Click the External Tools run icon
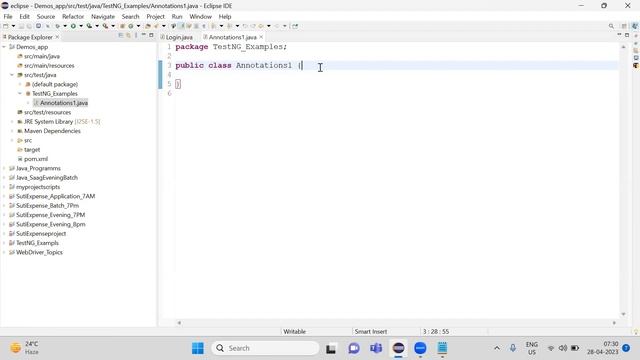The height and width of the screenshot is (360, 640). [105, 26]
